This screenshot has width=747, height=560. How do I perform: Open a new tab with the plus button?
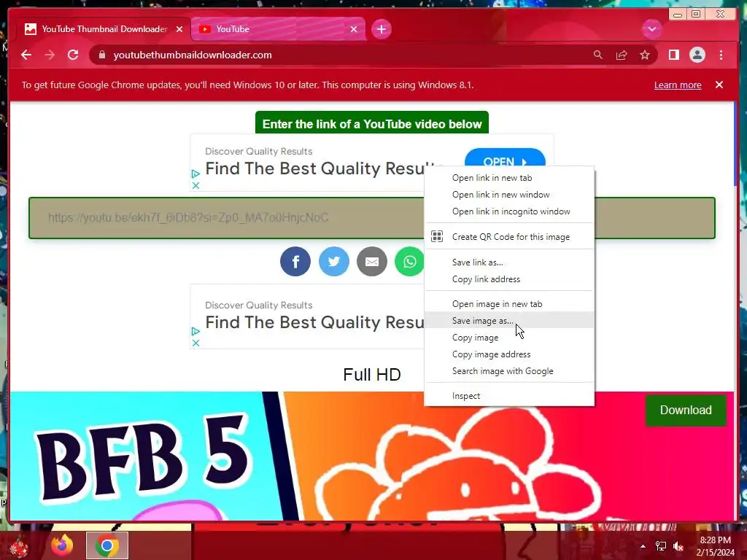tap(381, 29)
